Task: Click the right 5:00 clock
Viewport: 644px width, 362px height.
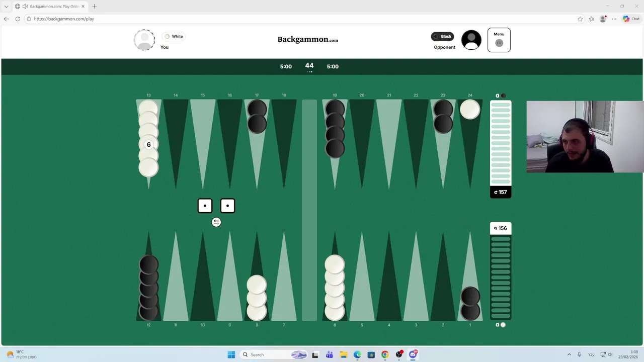Action: point(333,66)
